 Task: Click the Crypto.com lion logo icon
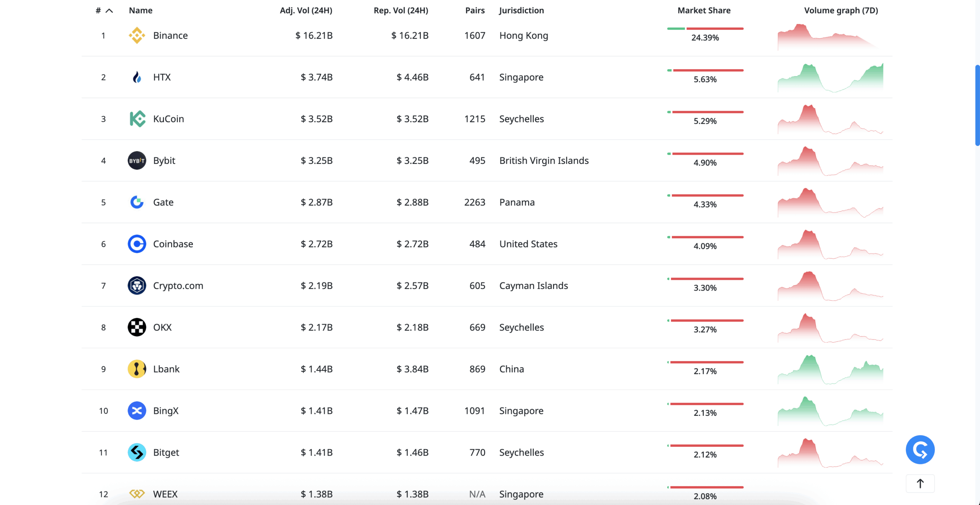point(137,286)
